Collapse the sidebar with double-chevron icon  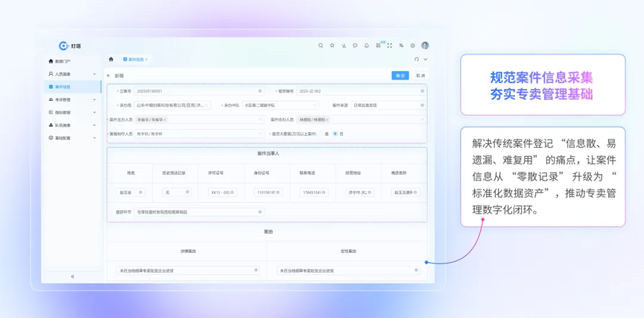[73, 276]
